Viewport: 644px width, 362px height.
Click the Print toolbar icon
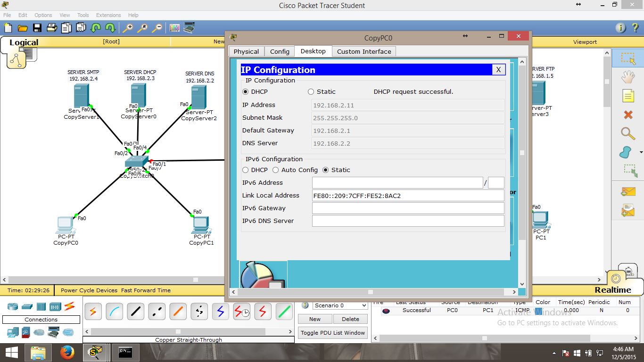[x=51, y=28]
